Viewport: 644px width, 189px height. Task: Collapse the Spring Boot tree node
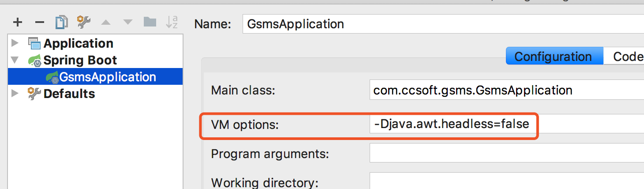(15, 60)
